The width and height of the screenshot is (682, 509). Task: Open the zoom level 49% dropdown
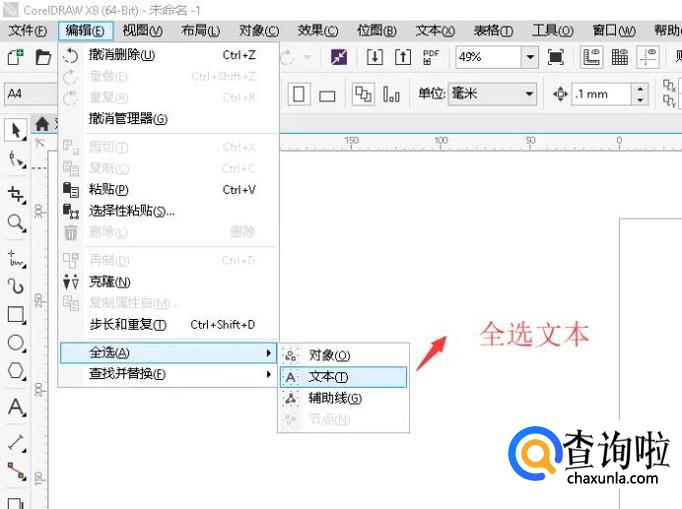[x=530, y=57]
